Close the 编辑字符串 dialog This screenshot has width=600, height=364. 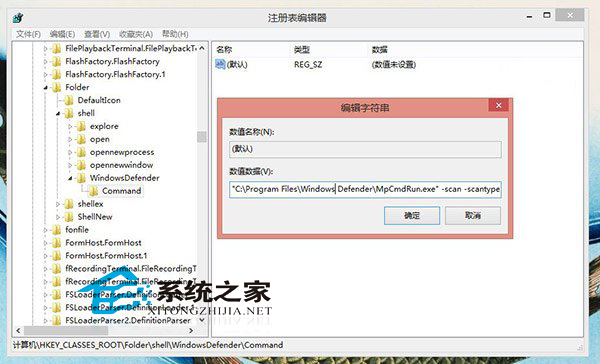point(499,105)
